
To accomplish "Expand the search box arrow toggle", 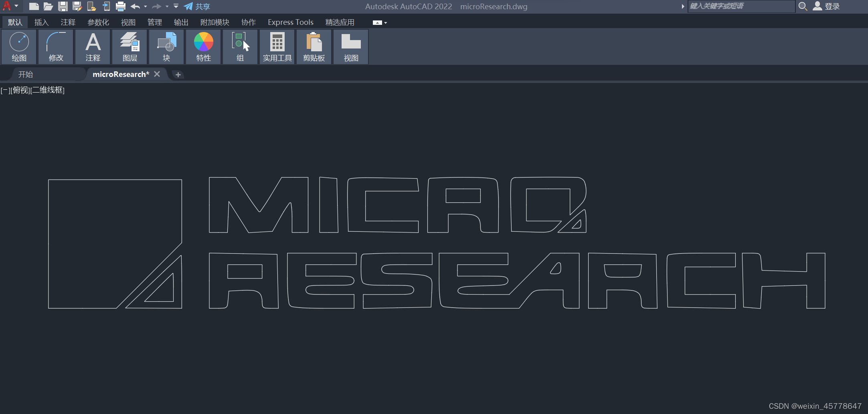I will [x=683, y=6].
